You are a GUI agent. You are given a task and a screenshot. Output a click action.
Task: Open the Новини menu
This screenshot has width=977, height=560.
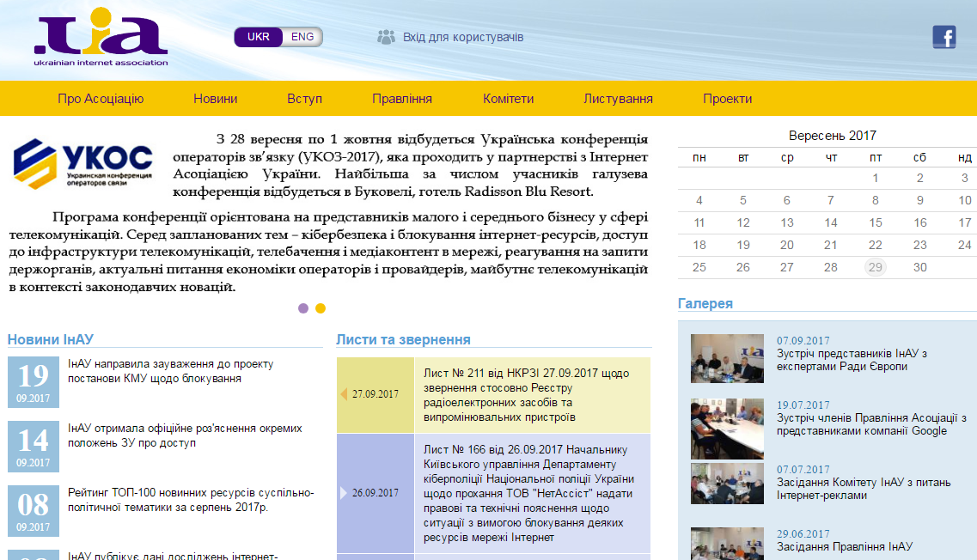point(215,99)
